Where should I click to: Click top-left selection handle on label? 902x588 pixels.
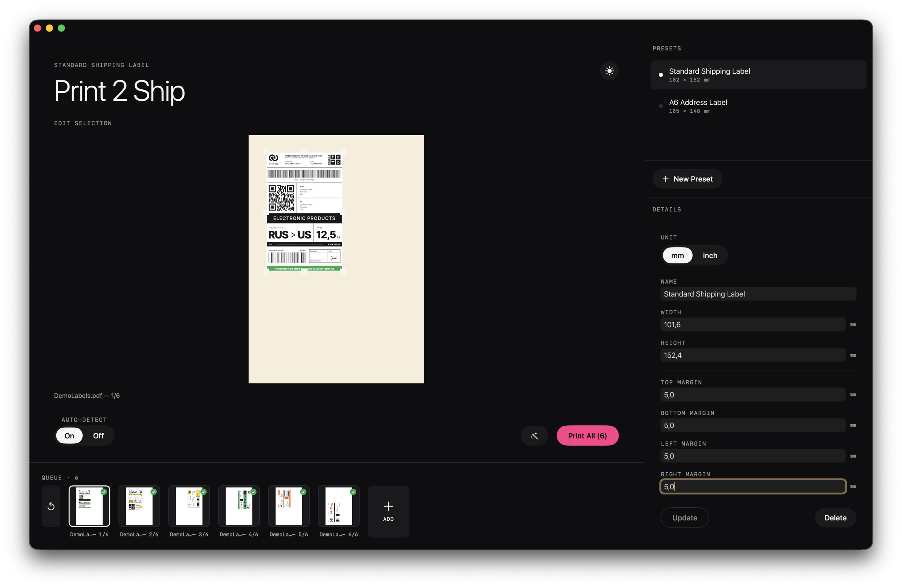point(266,152)
